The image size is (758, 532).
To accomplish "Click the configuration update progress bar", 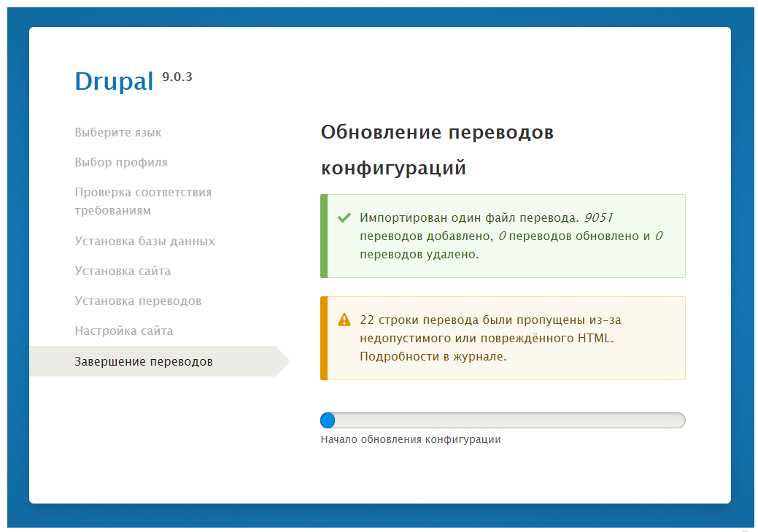I will point(503,420).
